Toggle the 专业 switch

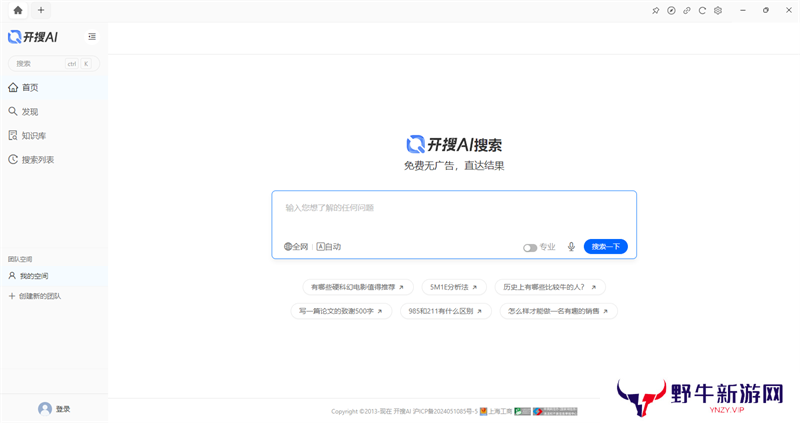click(530, 247)
